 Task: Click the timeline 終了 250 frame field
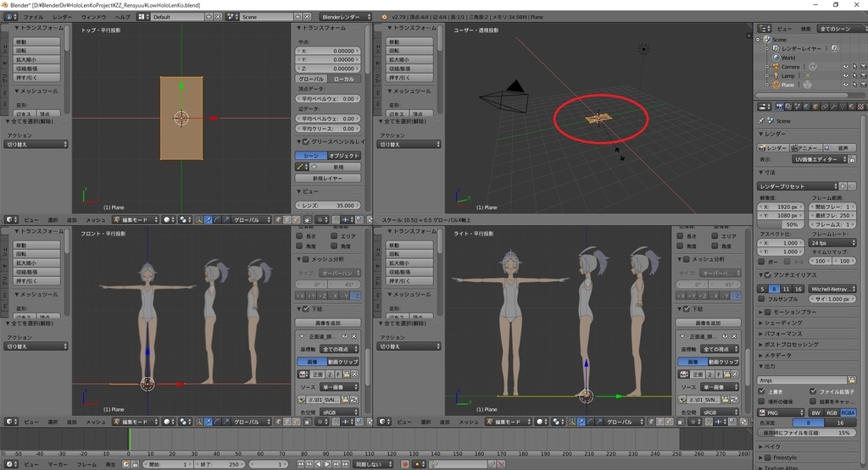pyautogui.click(x=220, y=464)
